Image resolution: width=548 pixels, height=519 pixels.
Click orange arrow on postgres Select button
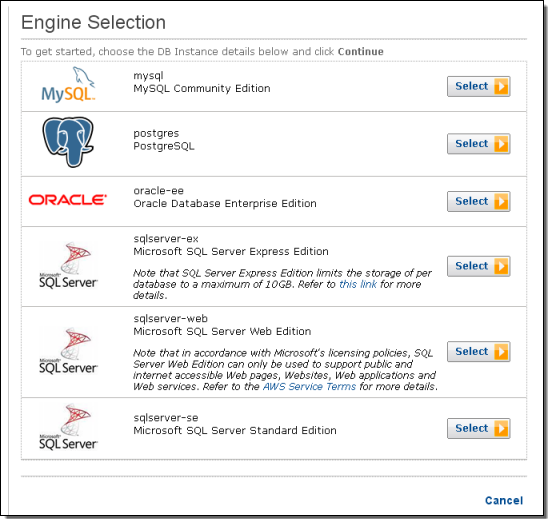pyautogui.click(x=501, y=144)
